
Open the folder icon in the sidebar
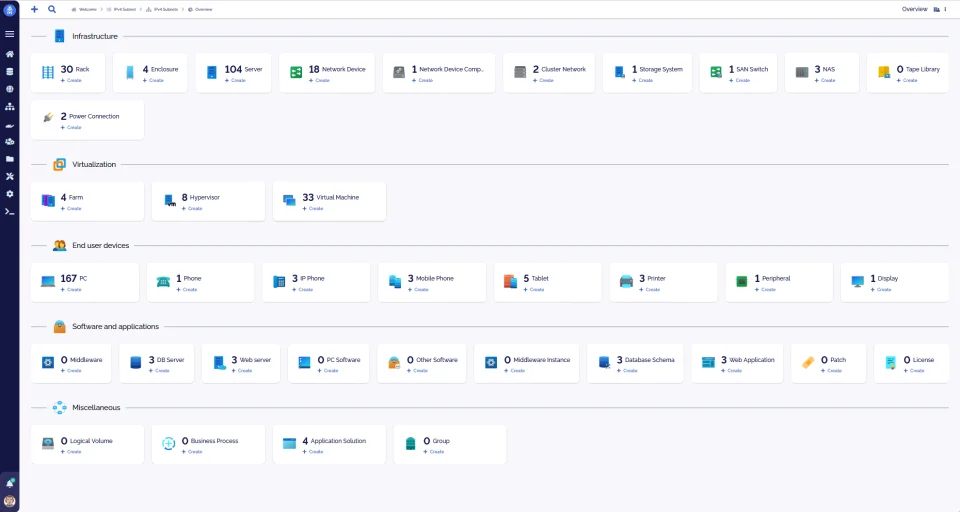(9, 159)
